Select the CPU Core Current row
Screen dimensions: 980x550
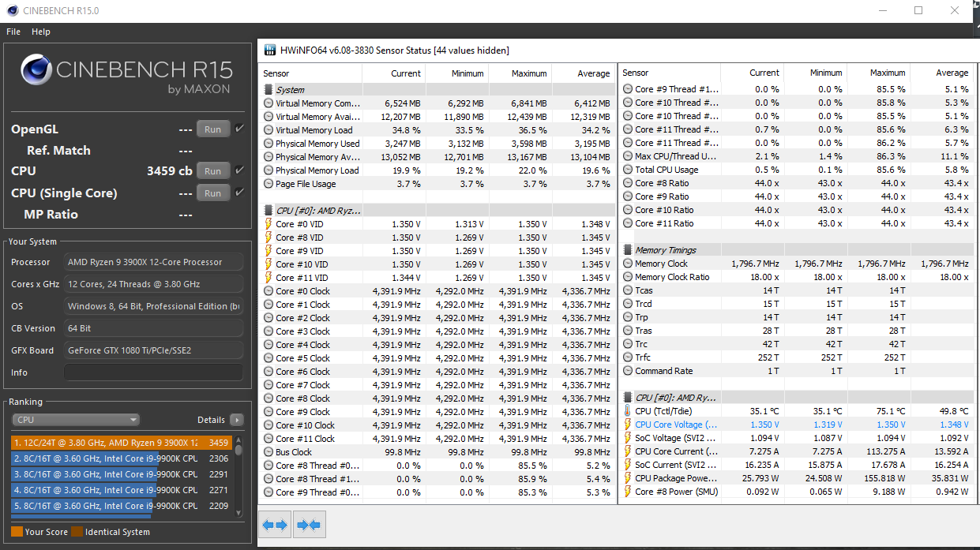[797, 451]
